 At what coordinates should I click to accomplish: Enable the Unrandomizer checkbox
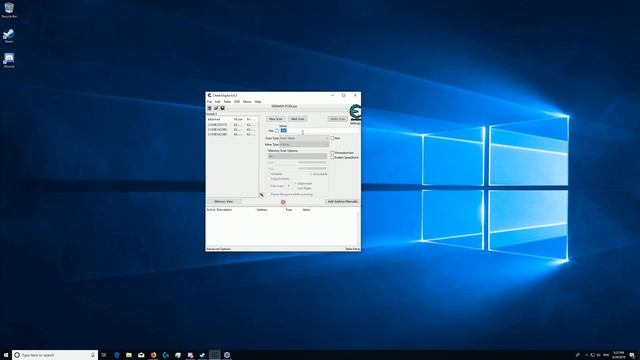point(332,153)
